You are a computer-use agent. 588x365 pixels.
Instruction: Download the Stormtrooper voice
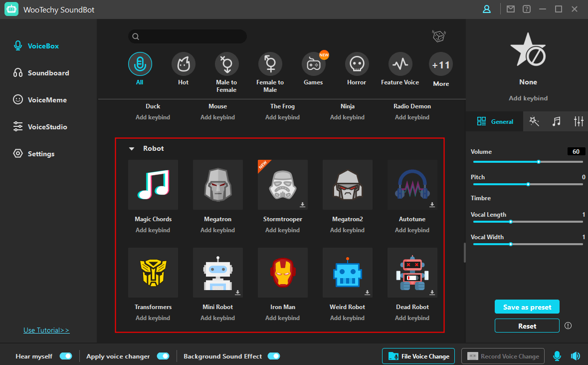(302, 205)
